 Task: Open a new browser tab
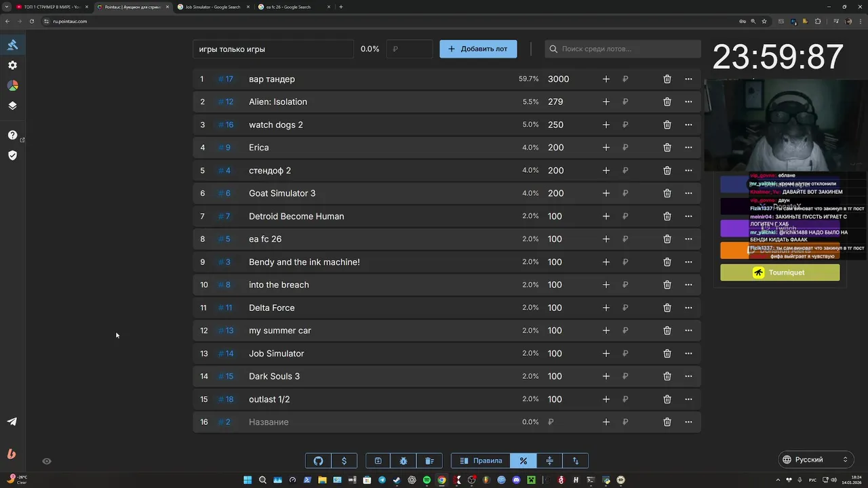(x=340, y=7)
